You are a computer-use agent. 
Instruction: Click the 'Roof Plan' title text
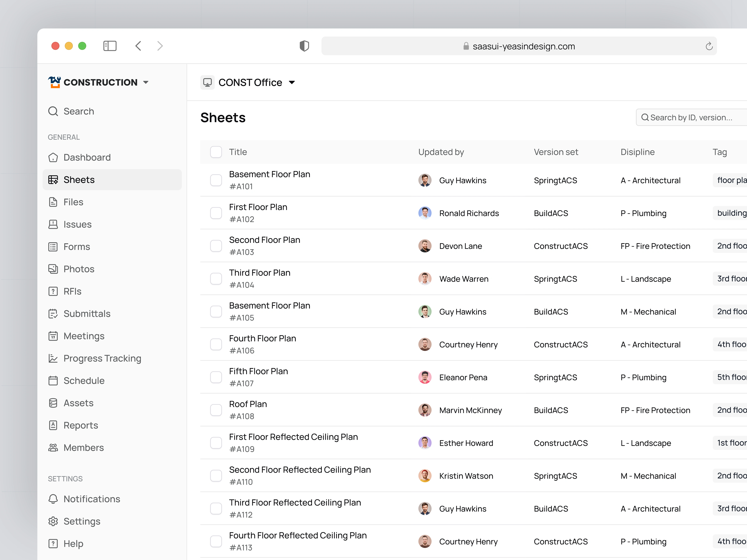tap(248, 404)
